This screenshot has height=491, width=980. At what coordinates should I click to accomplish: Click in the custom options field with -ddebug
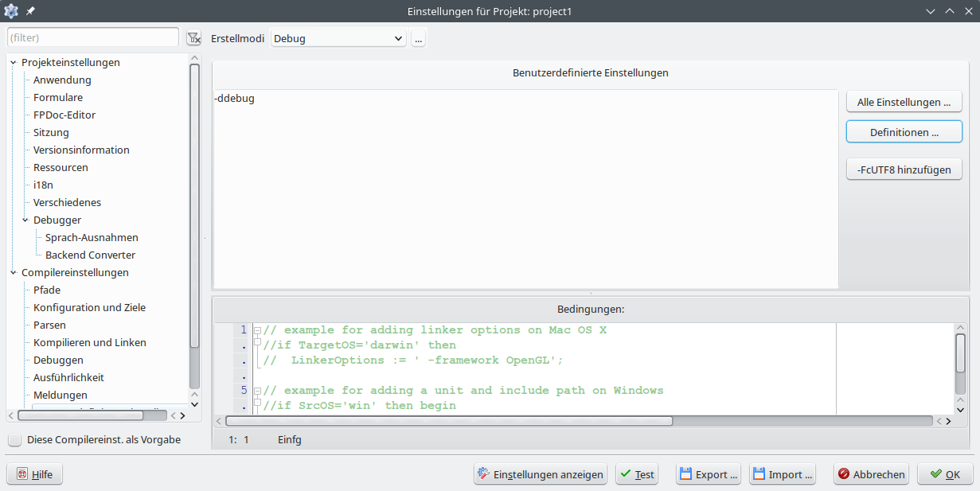pos(525,189)
